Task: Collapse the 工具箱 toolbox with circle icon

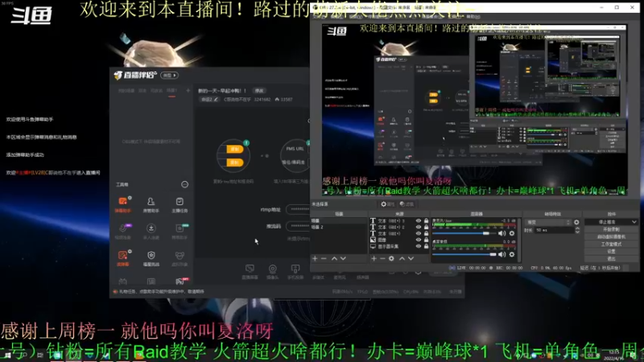Action: [185, 185]
